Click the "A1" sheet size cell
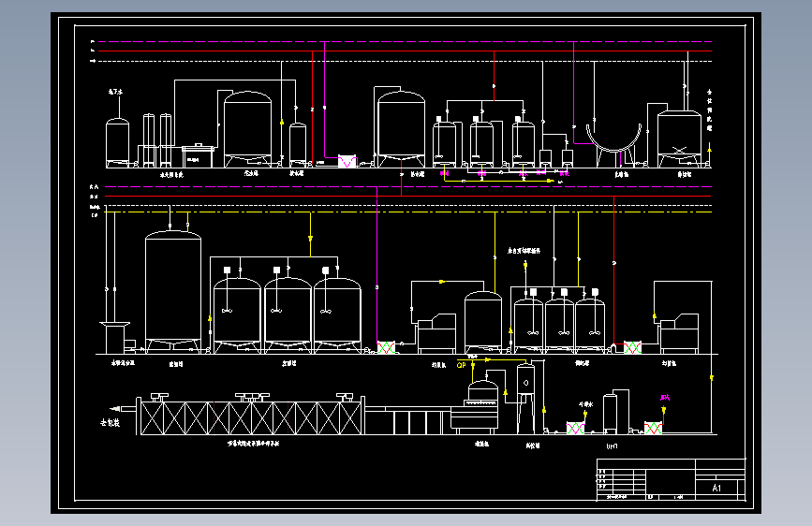 click(x=716, y=488)
